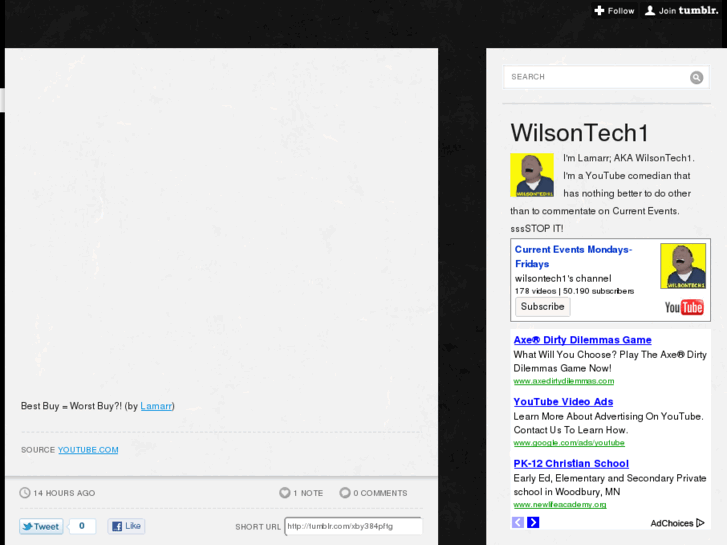The image size is (727, 545).
Task: Click the AdChoices label
Action: pyautogui.click(x=671, y=523)
